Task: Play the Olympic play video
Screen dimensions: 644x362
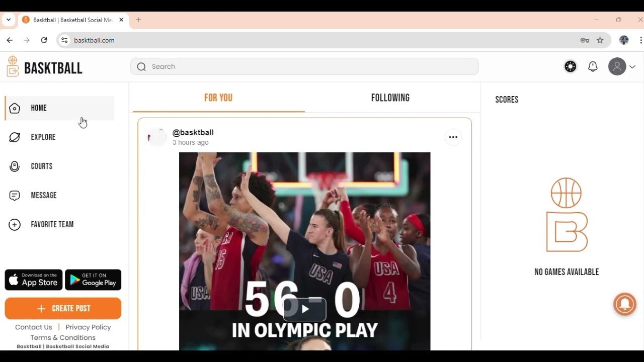Action: coord(305,309)
